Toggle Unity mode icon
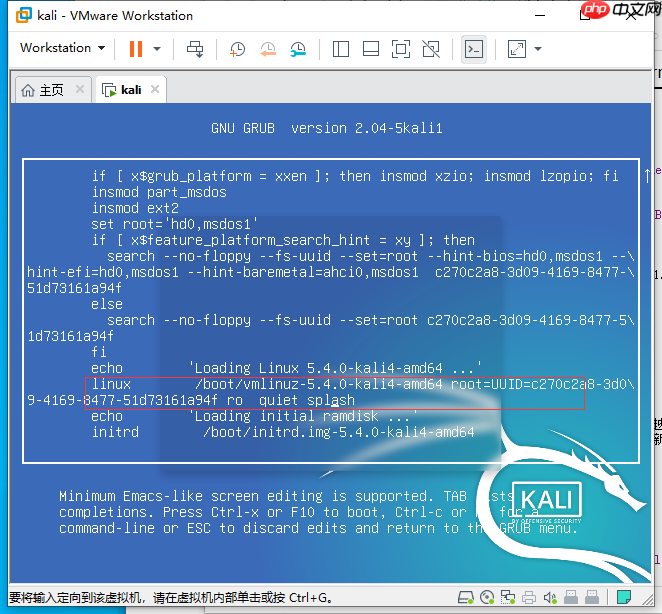Image resolution: width=662 pixels, height=614 pixels. click(431, 49)
